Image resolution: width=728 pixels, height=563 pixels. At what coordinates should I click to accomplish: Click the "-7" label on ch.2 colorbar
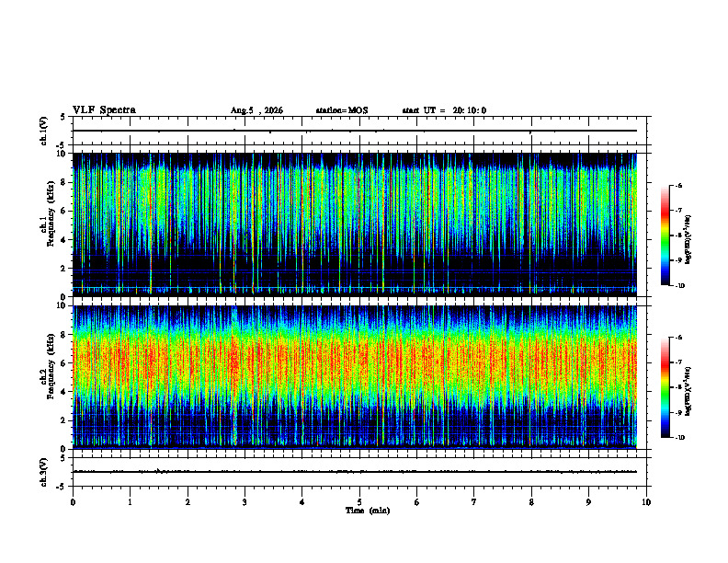[678, 362]
